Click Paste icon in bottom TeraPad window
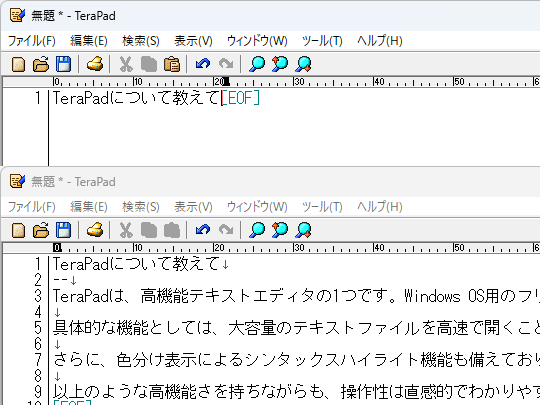The image size is (540, 405). coord(172,230)
